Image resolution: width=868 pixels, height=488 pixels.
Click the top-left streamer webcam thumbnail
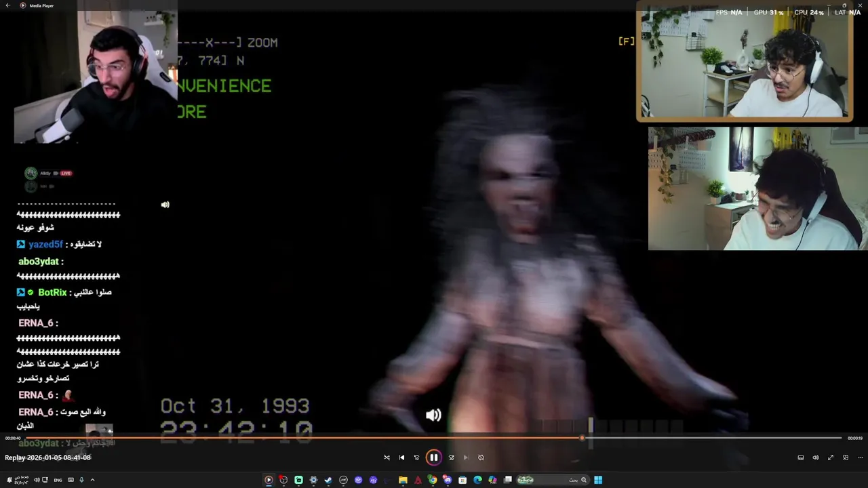[x=95, y=77]
